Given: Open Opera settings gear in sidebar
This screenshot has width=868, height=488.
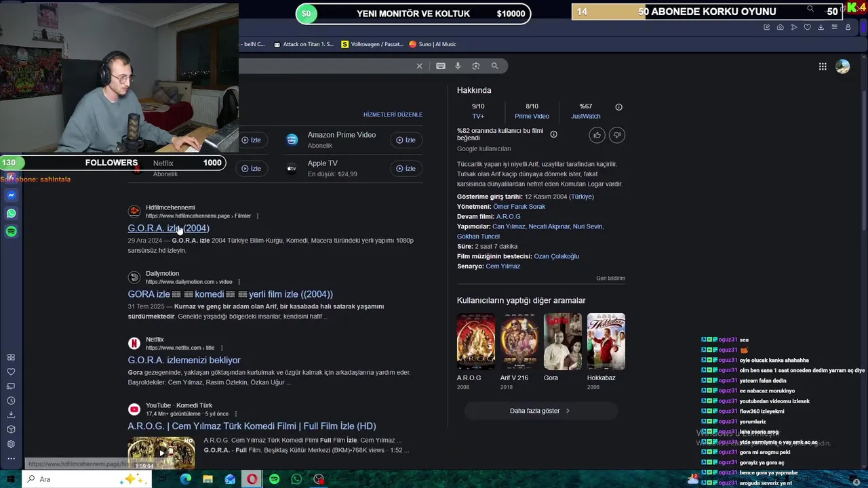Looking at the screenshot, I should pos(11,445).
